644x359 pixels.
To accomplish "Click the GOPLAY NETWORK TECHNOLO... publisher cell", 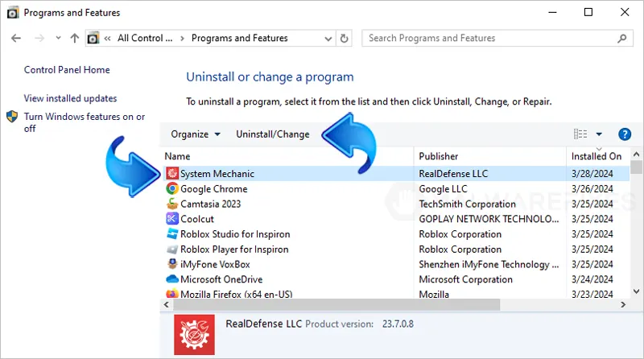I will 489,219.
